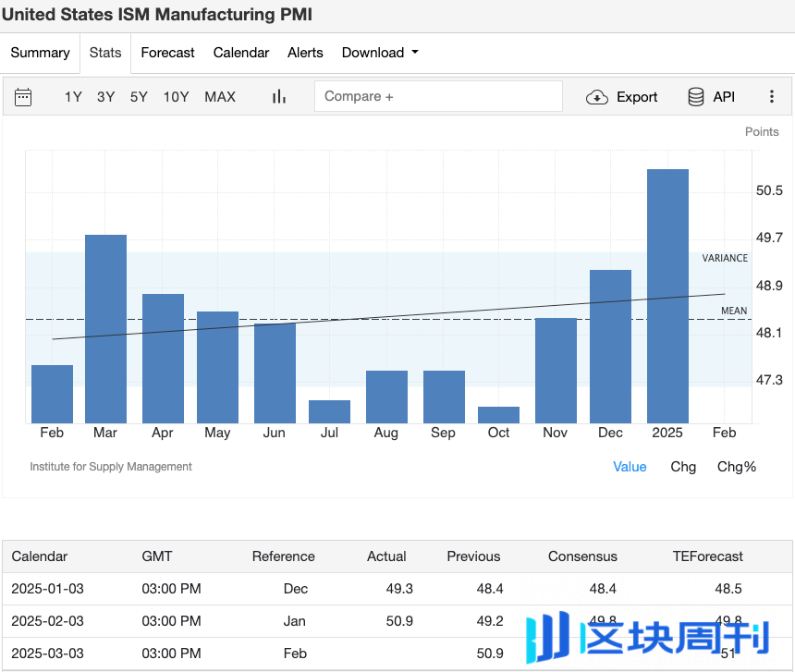Viewport: 795px width, 672px height.
Task: Select the MAX time range
Action: tap(220, 97)
